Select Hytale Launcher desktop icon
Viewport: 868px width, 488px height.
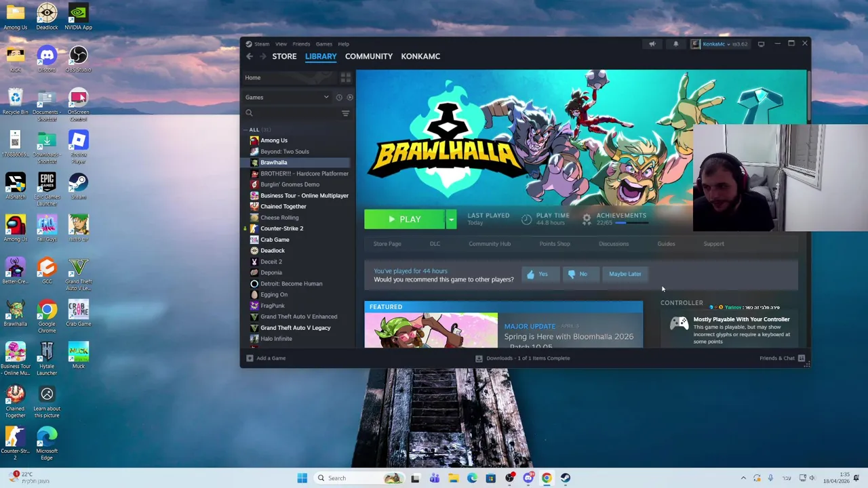(47, 359)
